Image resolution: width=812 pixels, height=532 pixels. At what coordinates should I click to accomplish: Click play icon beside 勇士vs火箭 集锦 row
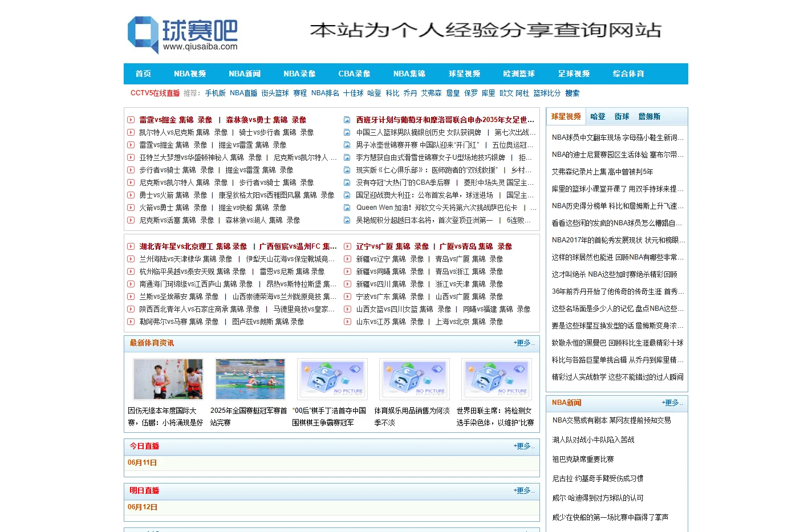131,195
